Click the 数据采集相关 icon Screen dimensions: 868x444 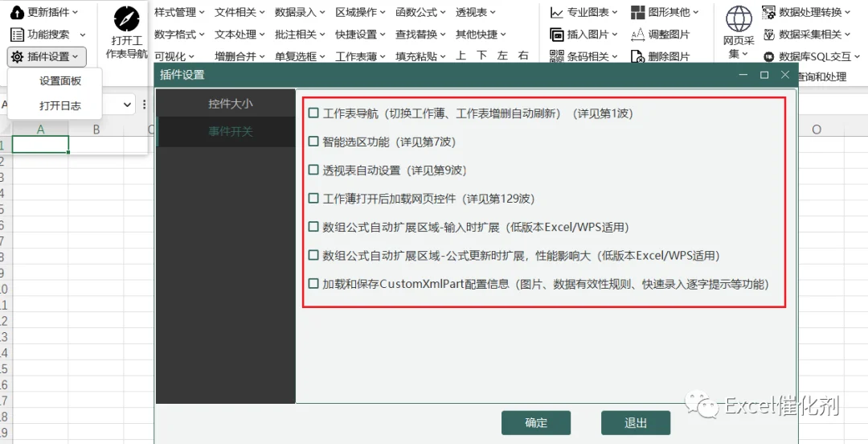pyautogui.click(x=768, y=35)
